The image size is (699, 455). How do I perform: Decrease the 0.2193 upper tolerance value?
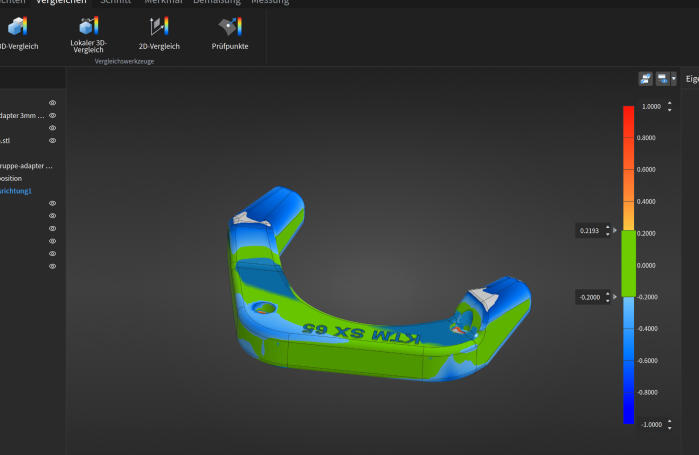(608, 234)
